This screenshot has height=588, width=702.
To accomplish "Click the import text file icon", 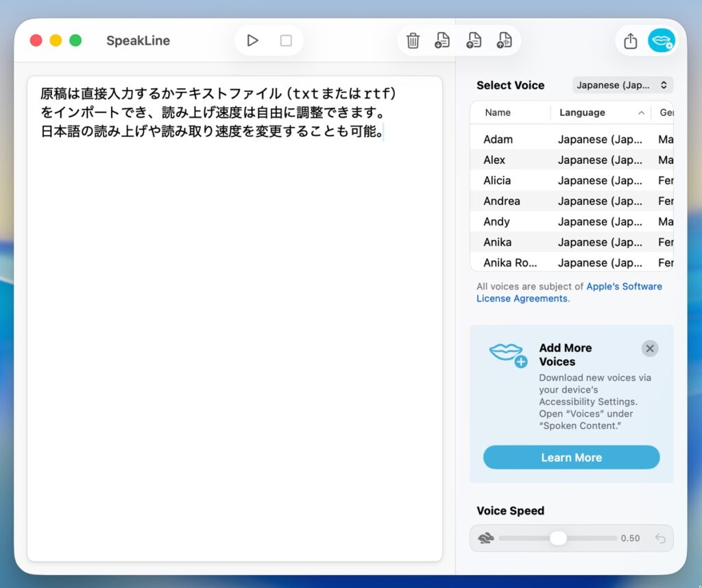I will [442, 40].
